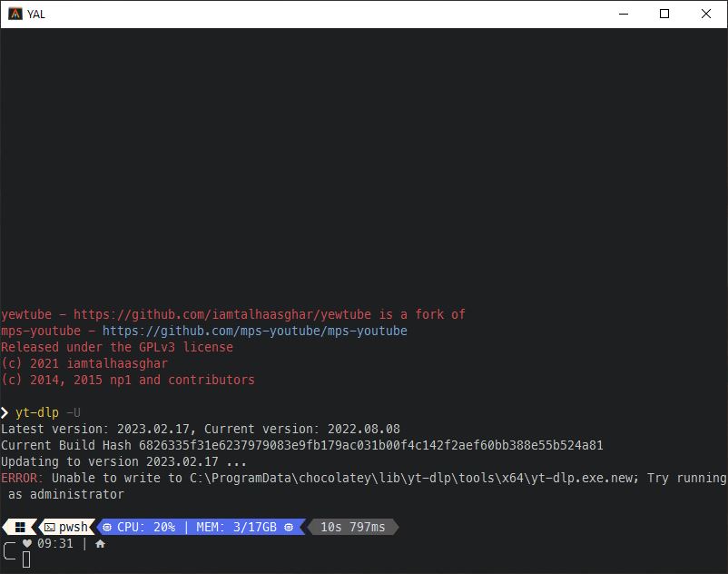Click the Alacritty app icon in title bar

click(x=15, y=15)
